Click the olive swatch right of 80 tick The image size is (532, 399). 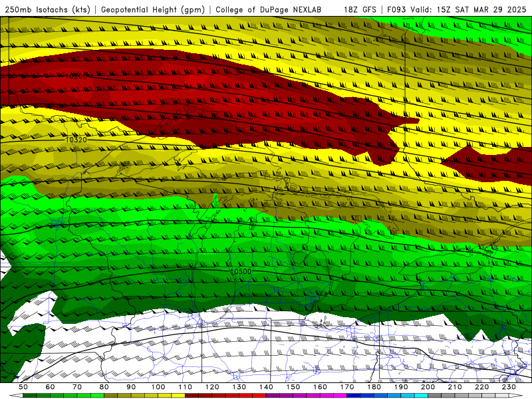tap(111, 396)
